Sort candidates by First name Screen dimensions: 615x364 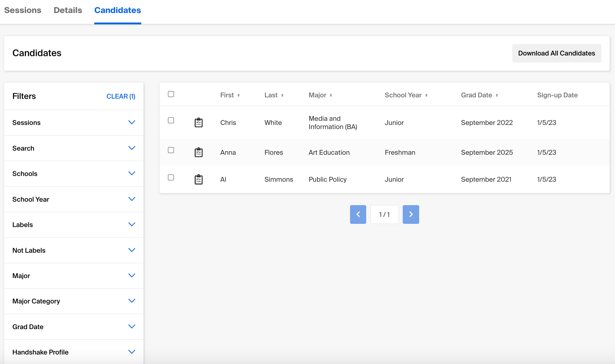pyautogui.click(x=230, y=95)
